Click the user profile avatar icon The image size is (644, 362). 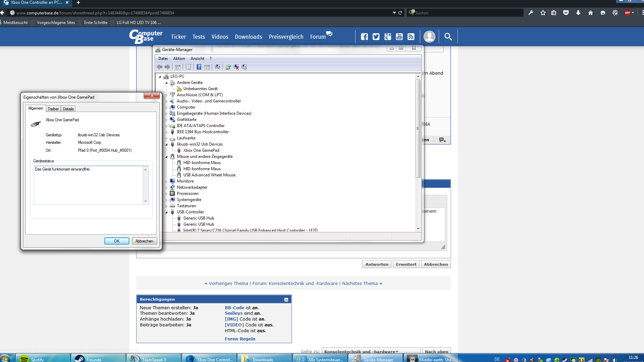point(429,37)
